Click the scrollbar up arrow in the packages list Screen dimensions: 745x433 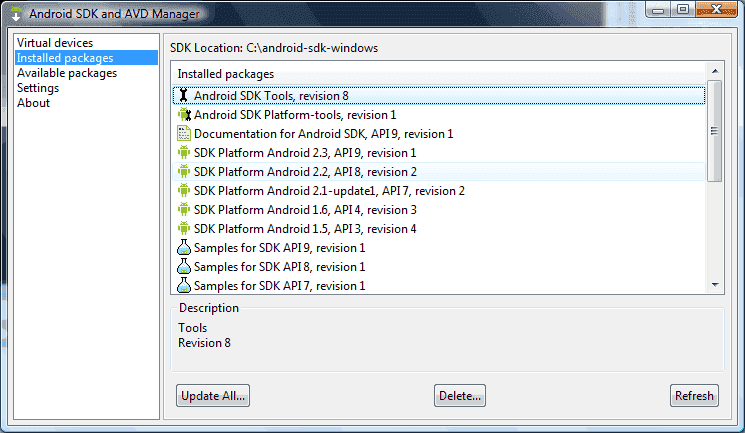coord(715,71)
